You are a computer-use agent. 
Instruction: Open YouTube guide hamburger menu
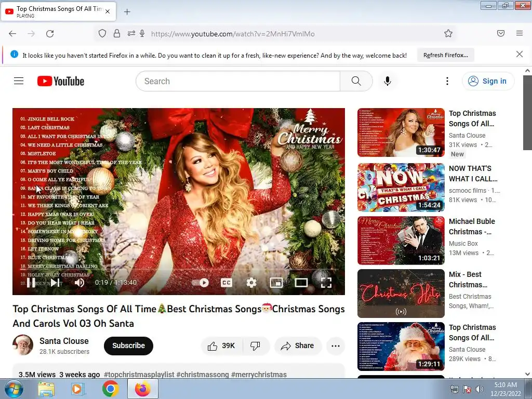pos(19,81)
